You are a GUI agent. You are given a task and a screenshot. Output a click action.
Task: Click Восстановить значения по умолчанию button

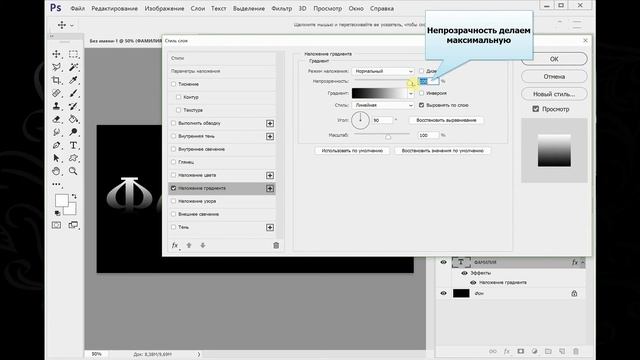coord(442,151)
